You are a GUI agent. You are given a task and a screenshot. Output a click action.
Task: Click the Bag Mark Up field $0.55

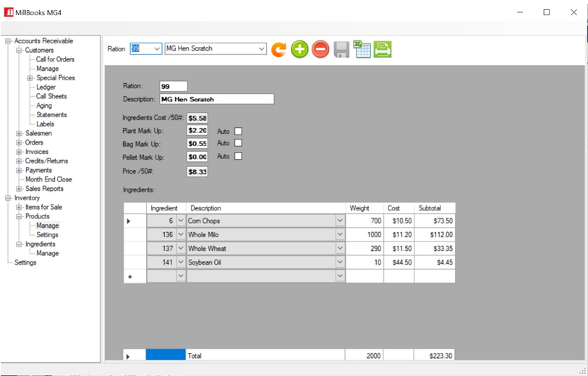(197, 144)
